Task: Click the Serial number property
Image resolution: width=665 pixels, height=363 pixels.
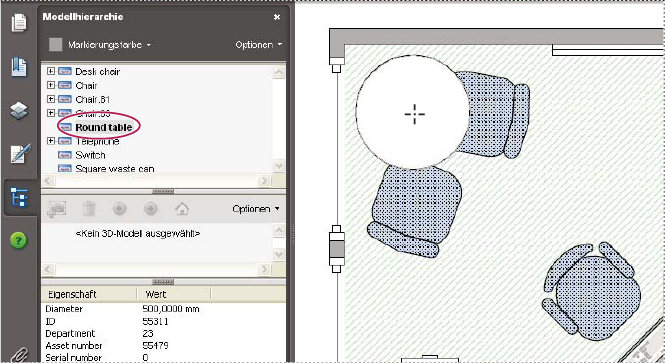Action: tap(73, 357)
